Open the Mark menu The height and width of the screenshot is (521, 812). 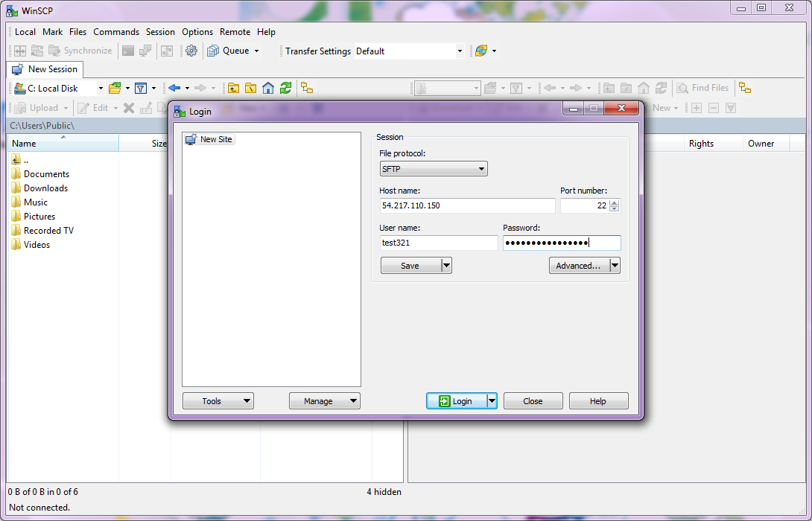tap(52, 31)
